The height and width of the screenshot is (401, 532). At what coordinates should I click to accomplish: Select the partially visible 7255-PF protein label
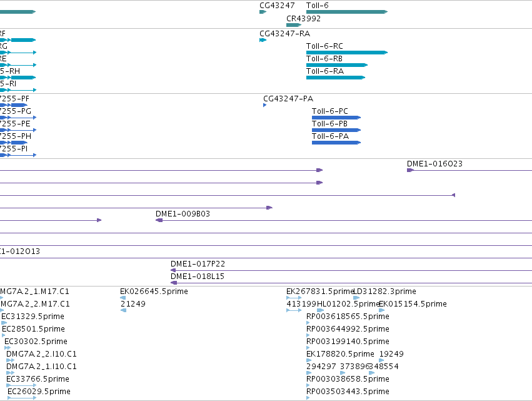tap(14, 99)
